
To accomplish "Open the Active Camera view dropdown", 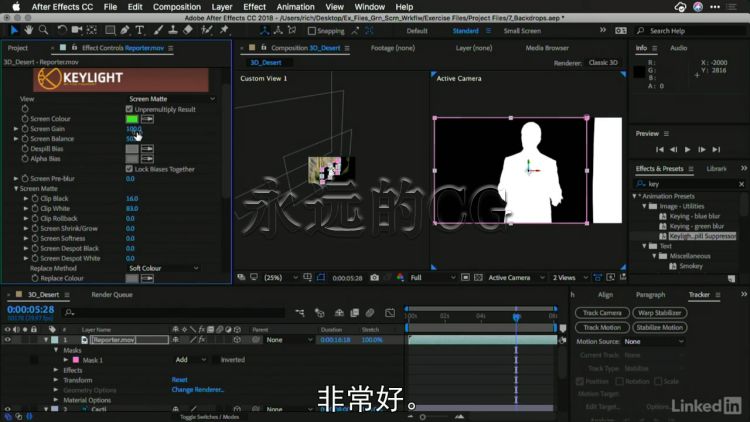I will [516, 278].
